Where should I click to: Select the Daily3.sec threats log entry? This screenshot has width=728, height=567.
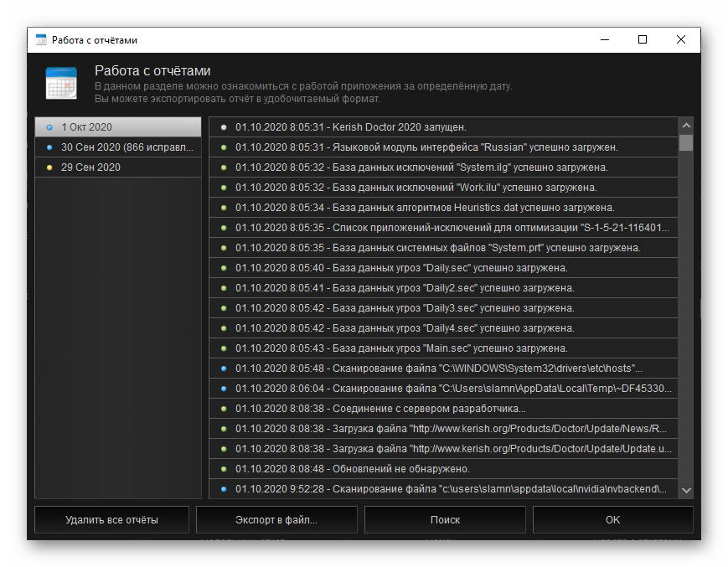tap(443, 308)
